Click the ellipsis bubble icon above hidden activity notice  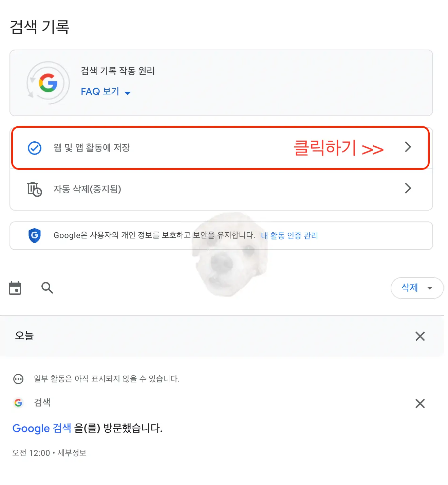[19, 379]
